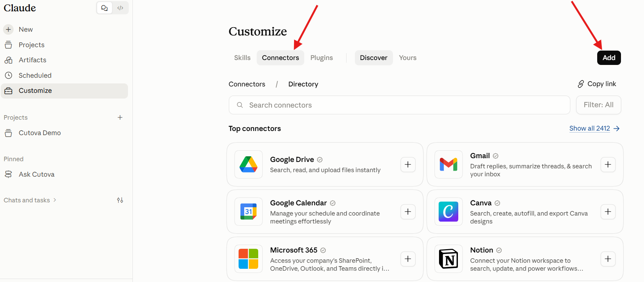The height and width of the screenshot is (282, 644).
Task: Switch to code mode icon in header
Action: [120, 8]
